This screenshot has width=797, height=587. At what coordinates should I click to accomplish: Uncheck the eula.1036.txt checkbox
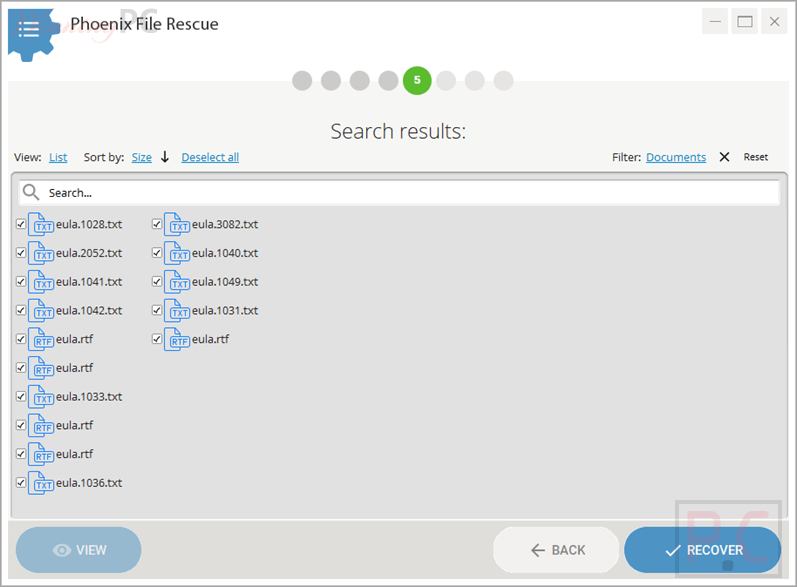click(x=21, y=482)
